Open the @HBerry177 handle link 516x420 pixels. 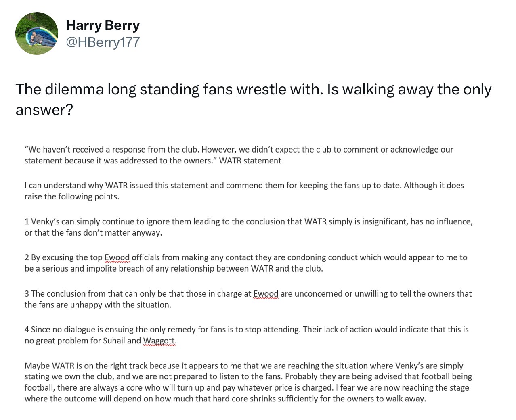coord(103,42)
